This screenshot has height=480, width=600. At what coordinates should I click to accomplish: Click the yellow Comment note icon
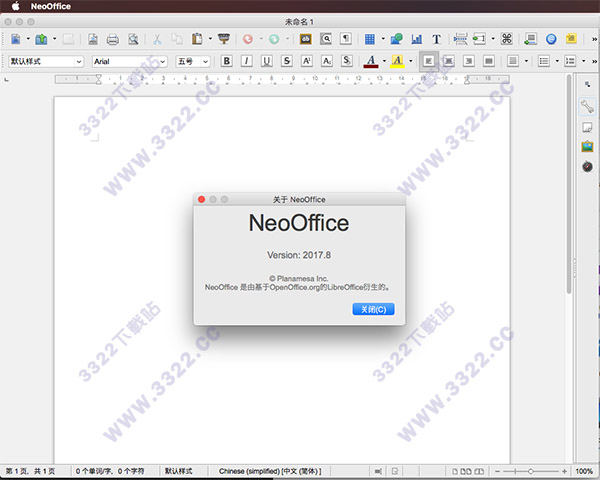point(571,39)
